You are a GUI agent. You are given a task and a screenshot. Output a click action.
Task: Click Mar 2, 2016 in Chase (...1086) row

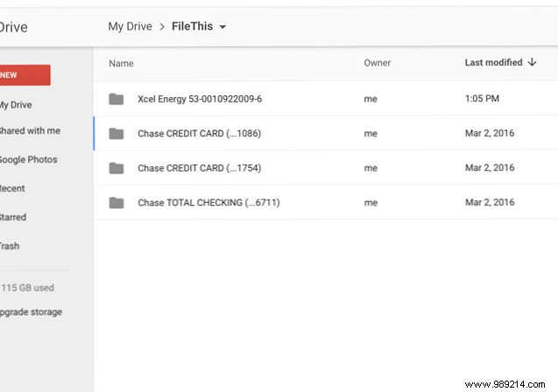pyautogui.click(x=490, y=133)
